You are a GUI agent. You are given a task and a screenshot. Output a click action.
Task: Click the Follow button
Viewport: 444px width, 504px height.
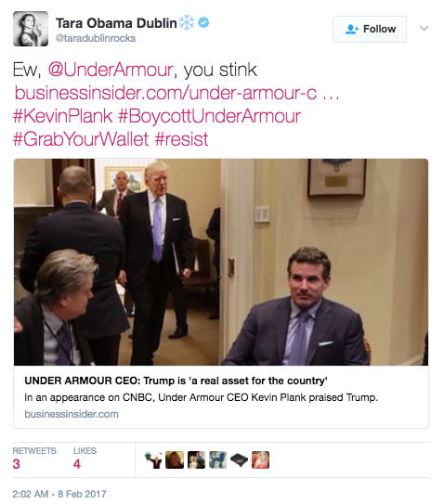370,30
